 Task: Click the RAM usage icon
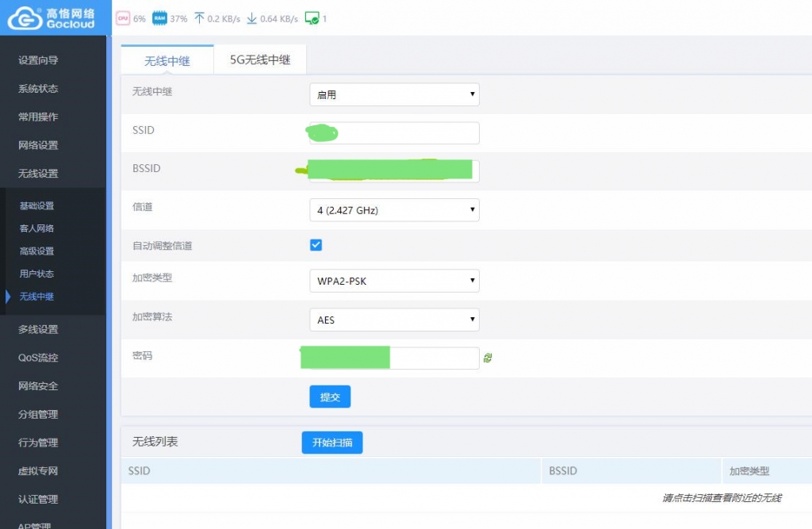tap(159, 18)
